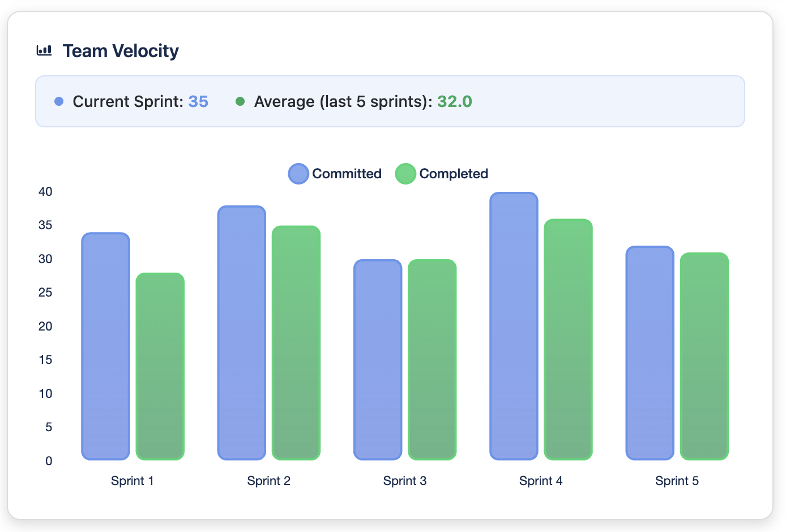Select Sprint 2 completed green bar
The height and width of the screenshot is (532, 786).
(296, 342)
